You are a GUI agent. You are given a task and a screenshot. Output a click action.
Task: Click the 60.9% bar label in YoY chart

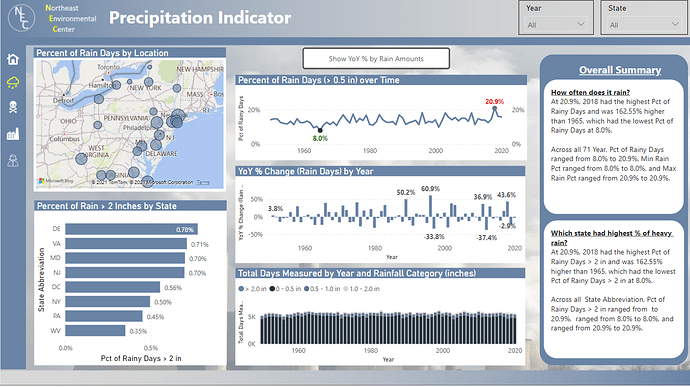[x=430, y=188]
